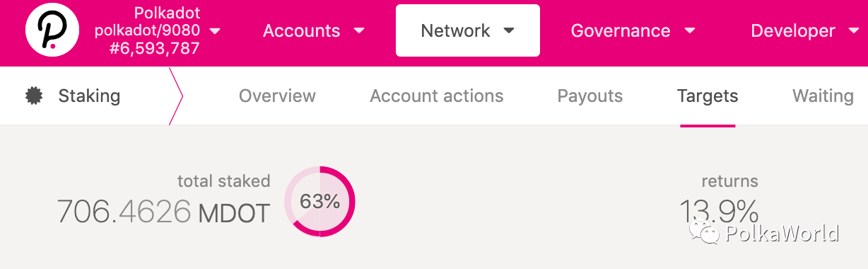The width and height of the screenshot is (868, 269).
Task: Click the Staking section label
Action: coord(89,96)
